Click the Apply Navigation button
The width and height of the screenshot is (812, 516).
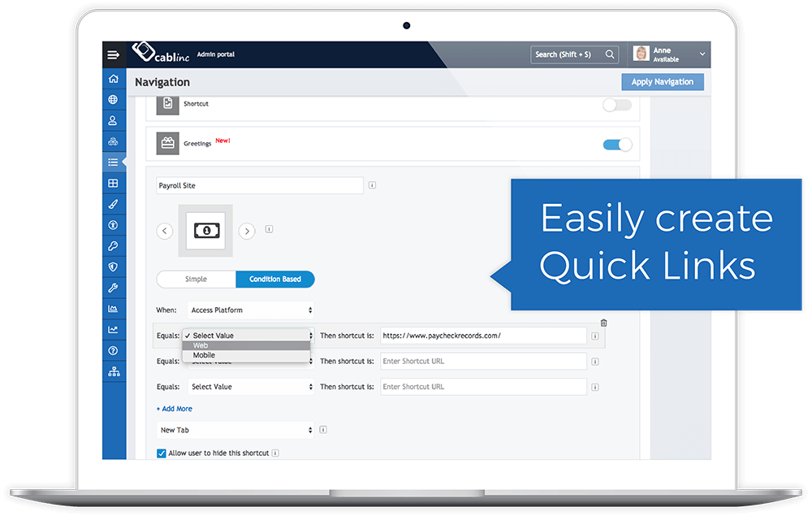click(663, 81)
